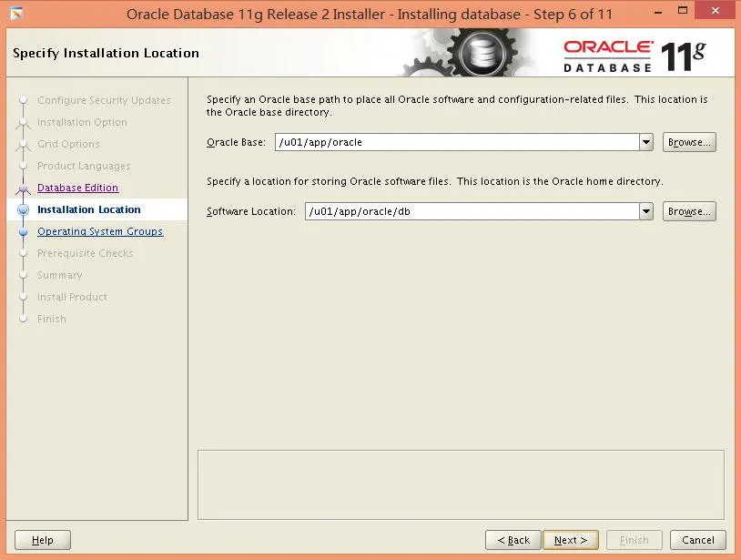Click the Install Product step label
The width and height of the screenshot is (741, 560).
[72, 297]
